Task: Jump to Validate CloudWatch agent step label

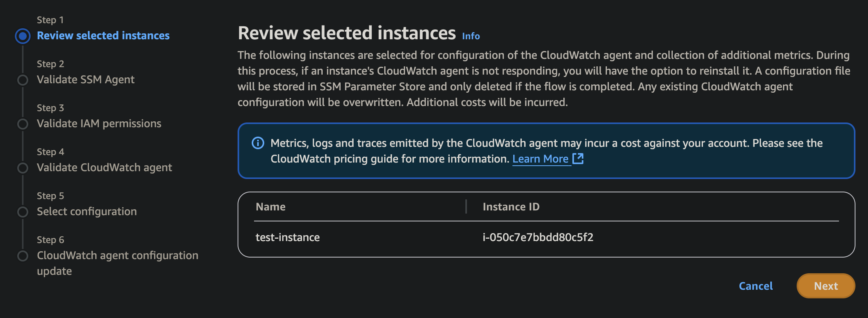Action: point(104,168)
